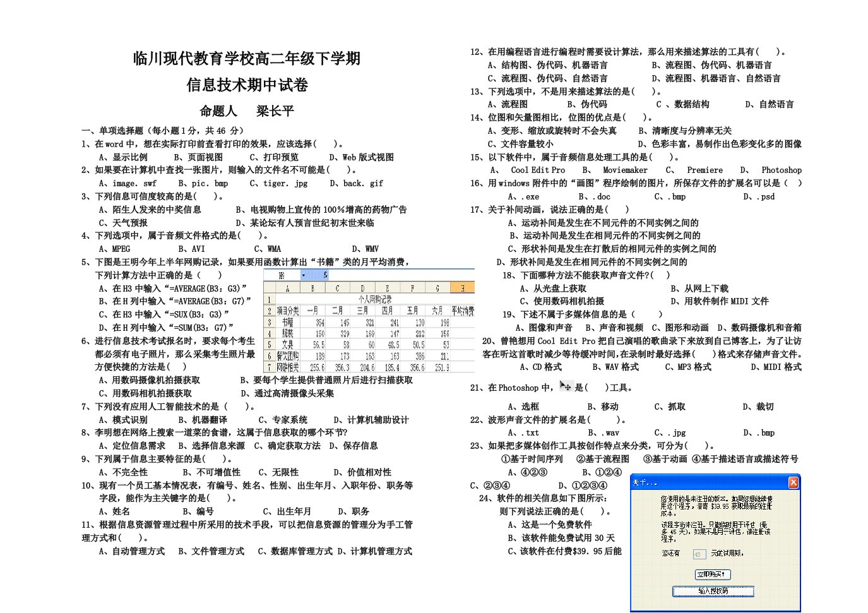The width and height of the screenshot is (868, 613).
Task: Select the row 3 header in the spreadsheet
Action: point(269,323)
